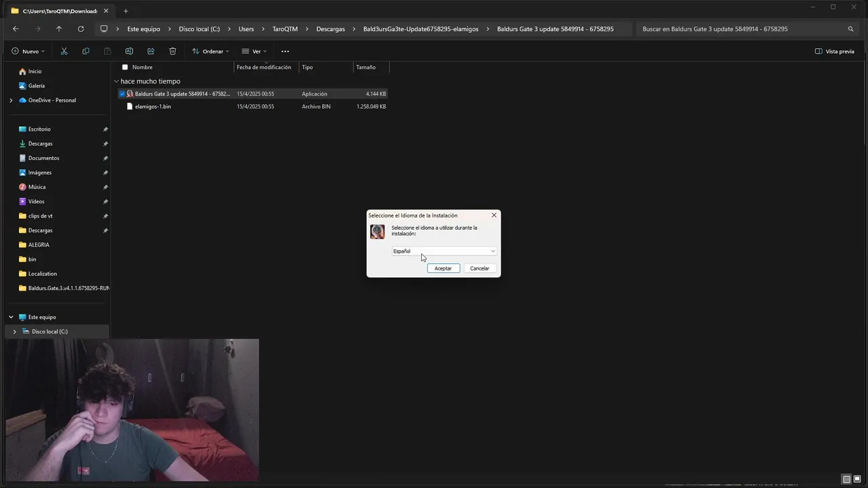Click the Back navigation arrow
This screenshot has height=488, width=868.
pos(16,29)
